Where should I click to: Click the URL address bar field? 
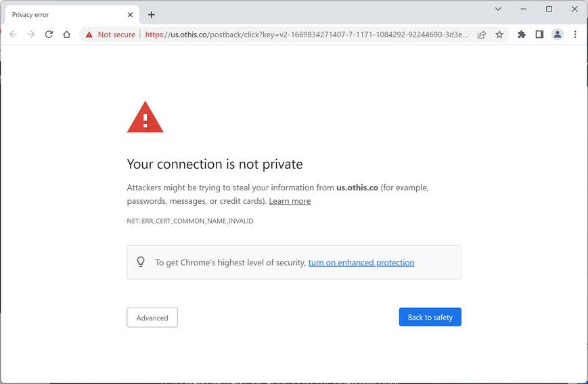[x=306, y=35]
